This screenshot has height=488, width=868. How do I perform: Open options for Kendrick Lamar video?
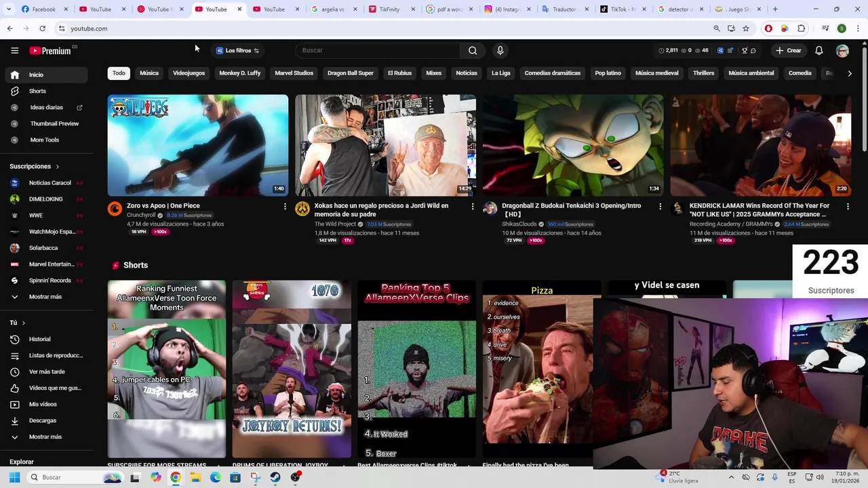coord(848,206)
